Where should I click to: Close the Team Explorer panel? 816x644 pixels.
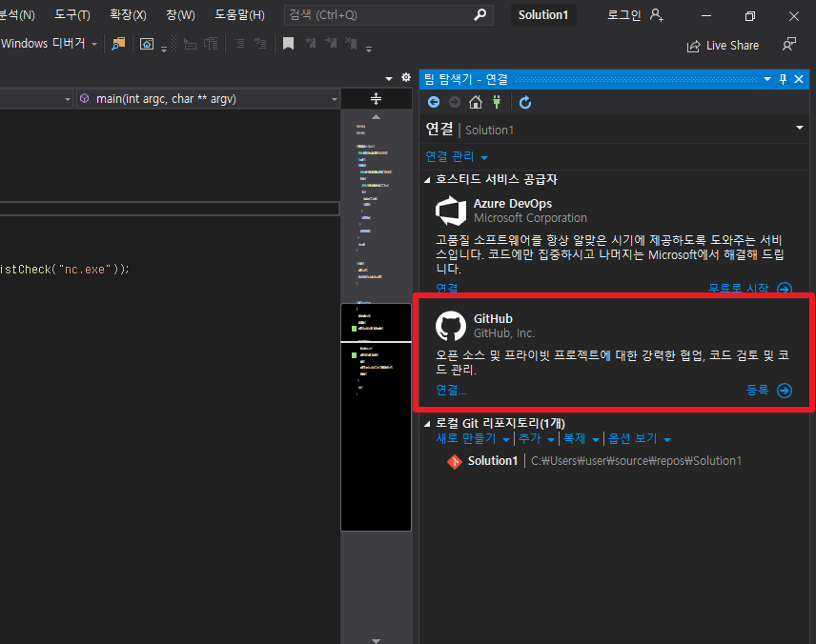click(799, 79)
